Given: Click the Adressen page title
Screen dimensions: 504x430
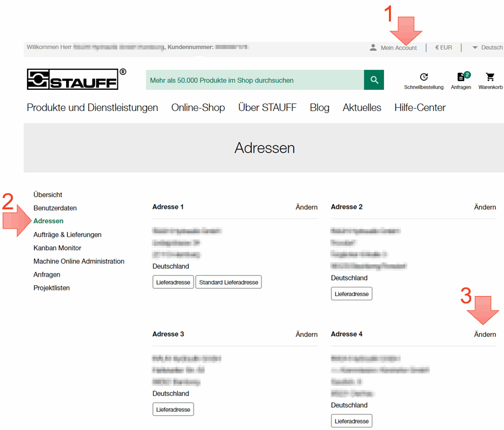Looking at the screenshot, I should point(265,148).
